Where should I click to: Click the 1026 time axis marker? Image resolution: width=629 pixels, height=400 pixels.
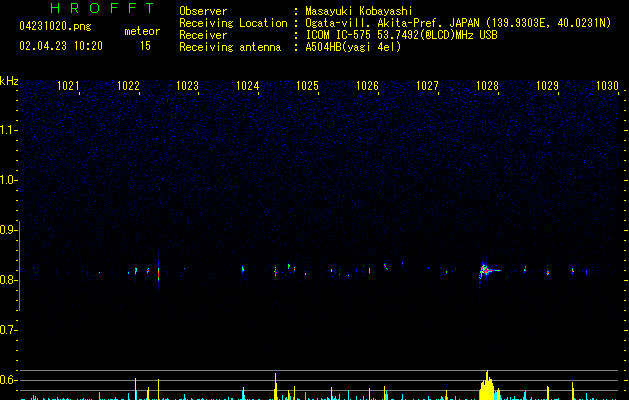click(367, 86)
